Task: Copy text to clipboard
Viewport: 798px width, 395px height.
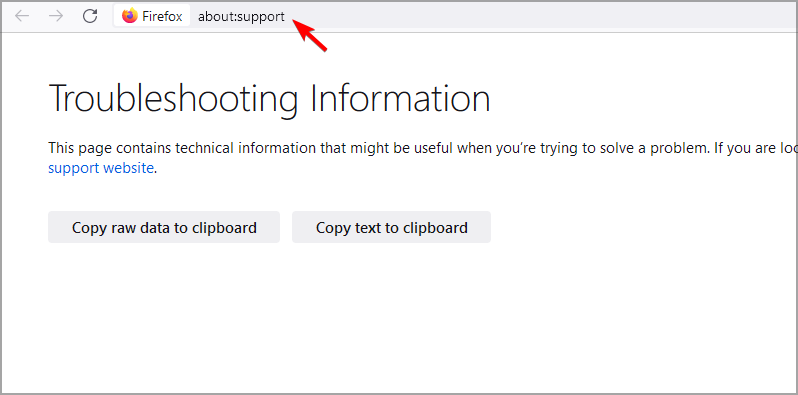Action: [x=391, y=227]
